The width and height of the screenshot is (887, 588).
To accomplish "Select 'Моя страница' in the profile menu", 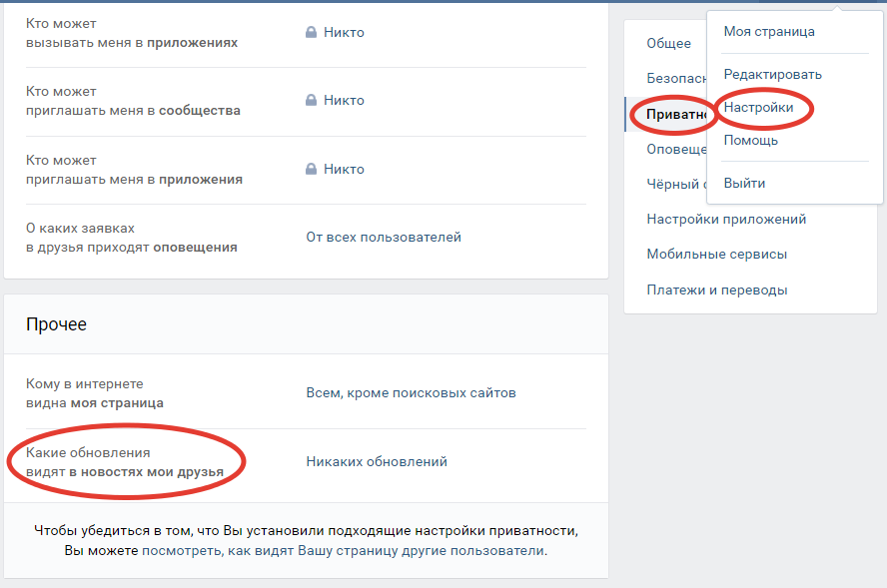I will pyautogui.click(x=769, y=31).
